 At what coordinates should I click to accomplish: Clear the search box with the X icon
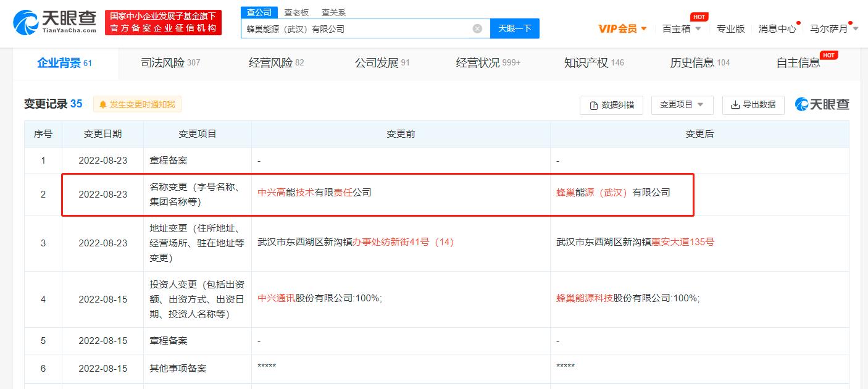tap(477, 28)
